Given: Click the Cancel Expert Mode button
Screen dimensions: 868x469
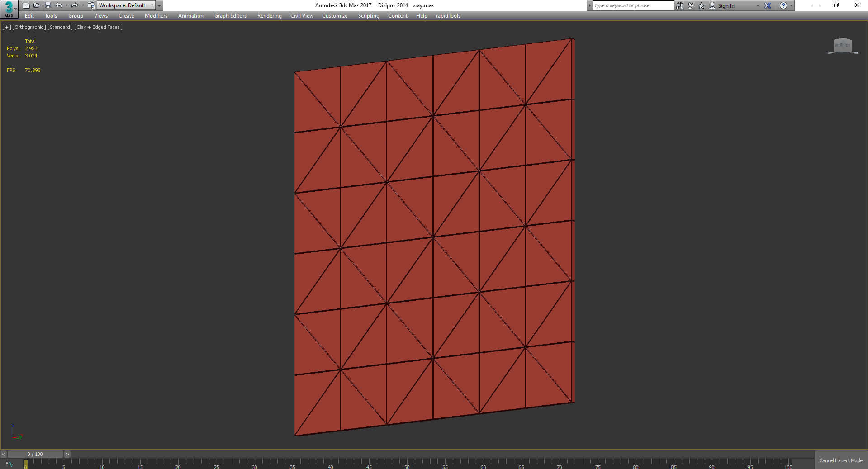Looking at the screenshot, I should tap(841, 460).
